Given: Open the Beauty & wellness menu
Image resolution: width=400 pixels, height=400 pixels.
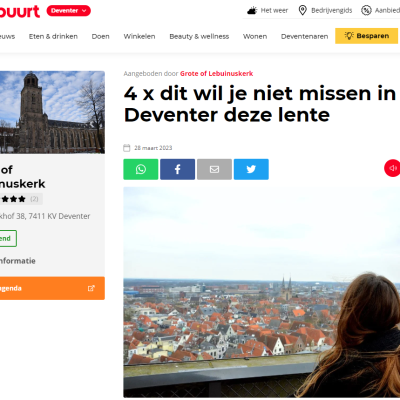Looking at the screenshot, I should [199, 36].
